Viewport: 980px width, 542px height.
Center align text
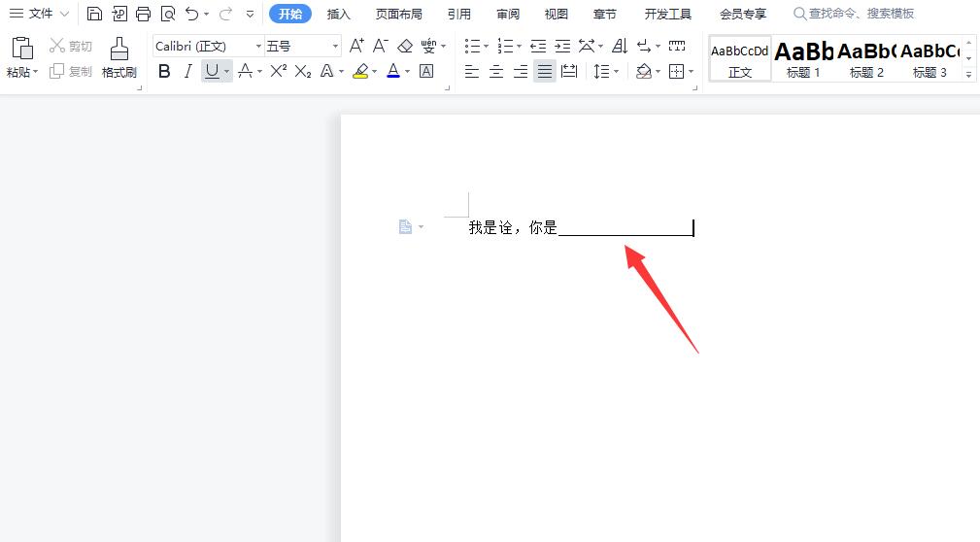[x=496, y=71]
